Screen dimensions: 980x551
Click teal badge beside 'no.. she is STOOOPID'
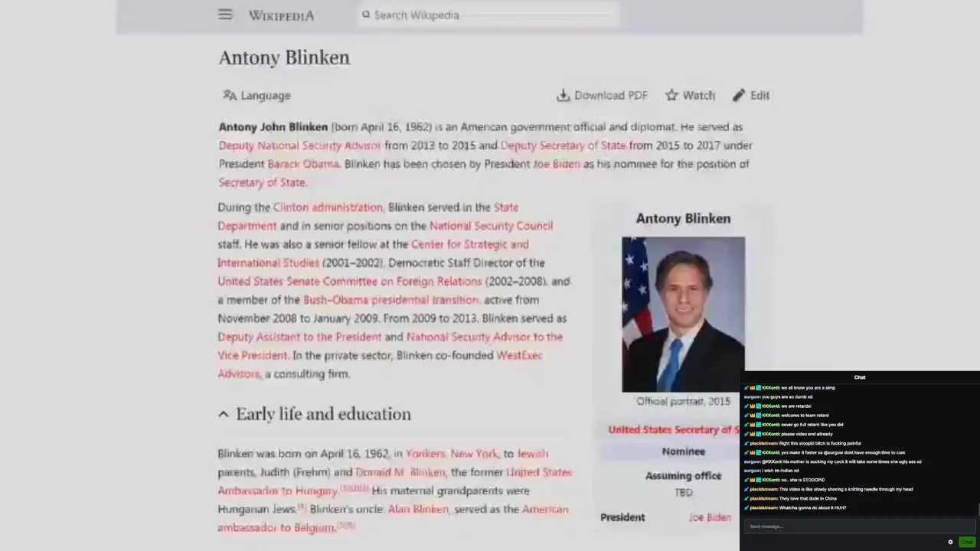(x=759, y=480)
